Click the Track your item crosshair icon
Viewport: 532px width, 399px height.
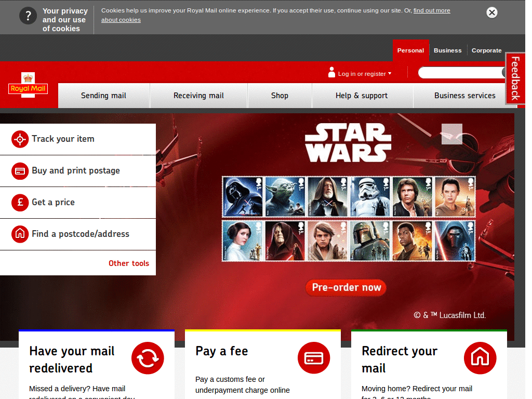20,139
